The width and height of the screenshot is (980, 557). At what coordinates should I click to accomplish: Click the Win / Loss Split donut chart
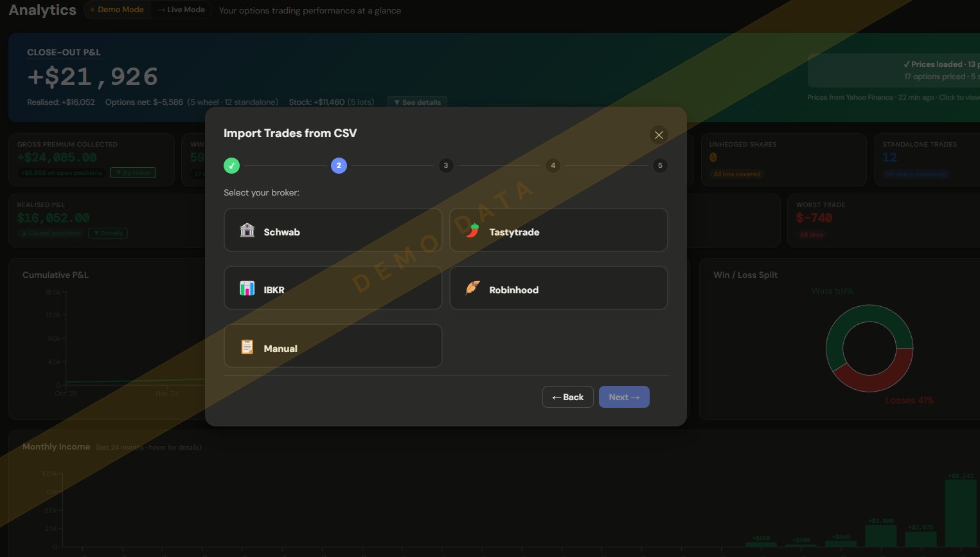[x=869, y=348]
